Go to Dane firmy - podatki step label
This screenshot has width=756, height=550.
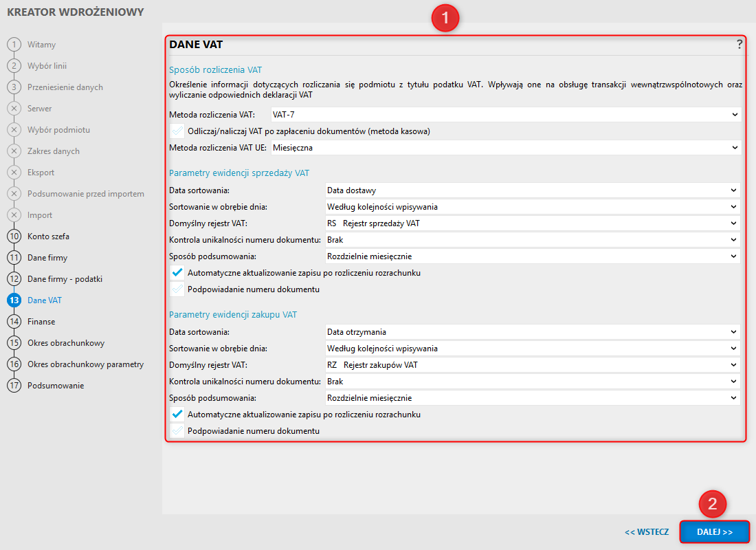point(65,279)
